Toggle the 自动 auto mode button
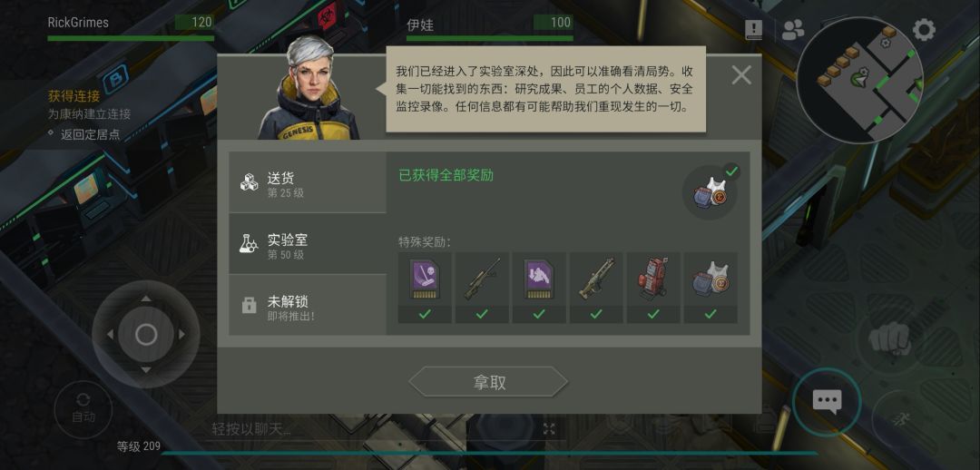The width and height of the screenshot is (980, 470). tap(83, 409)
